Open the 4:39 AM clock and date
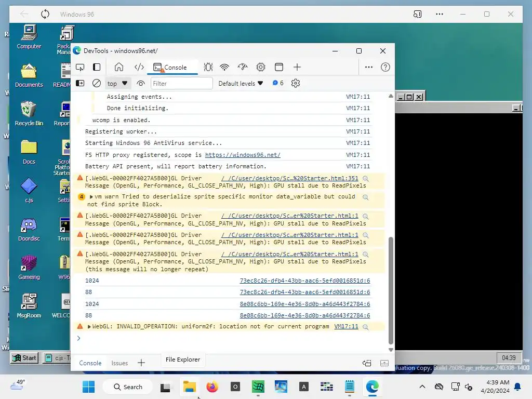 (x=495, y=387)
